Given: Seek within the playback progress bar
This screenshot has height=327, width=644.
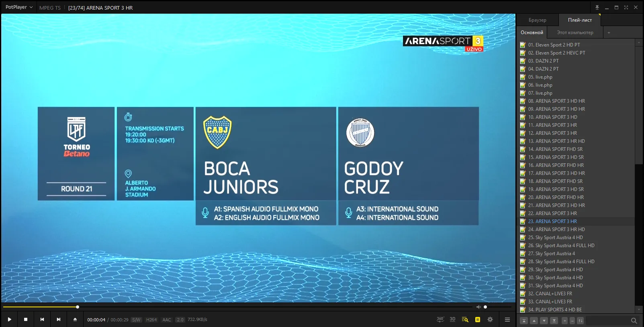Looking at the screenshot, I should point(238,307).
